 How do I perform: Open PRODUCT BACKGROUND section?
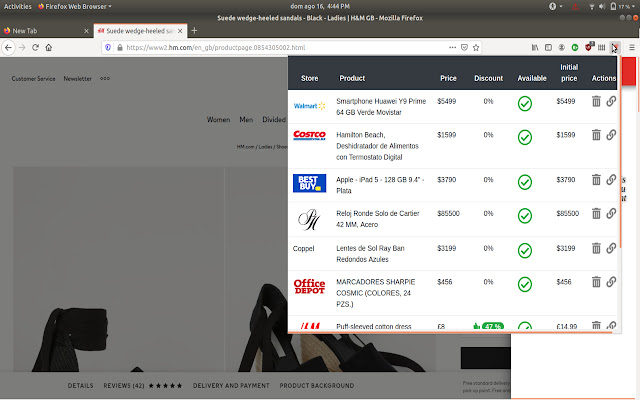tap(317, 385)
